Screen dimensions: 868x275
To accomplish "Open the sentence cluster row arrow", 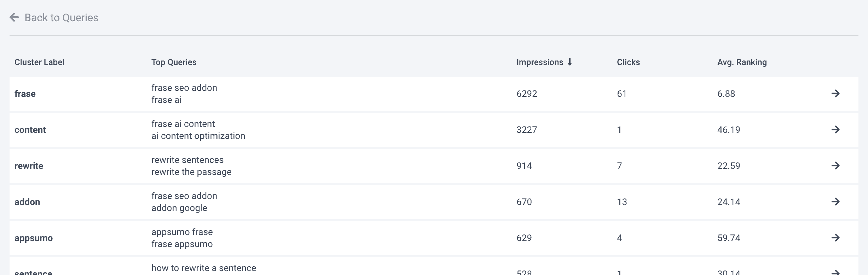I will 835,272.
